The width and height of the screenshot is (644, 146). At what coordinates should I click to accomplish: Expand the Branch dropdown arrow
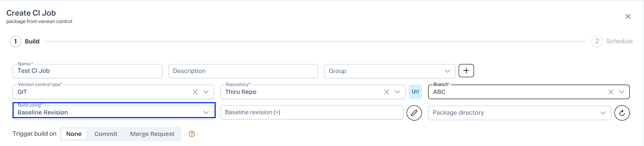coord(622,92)
